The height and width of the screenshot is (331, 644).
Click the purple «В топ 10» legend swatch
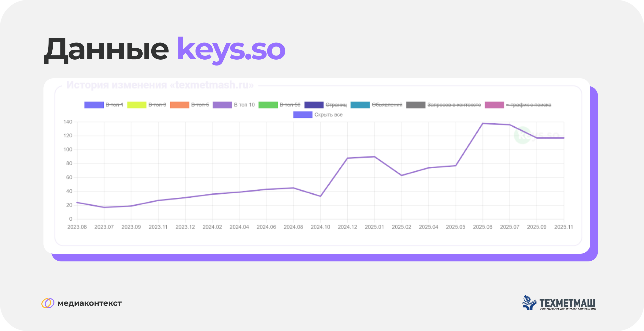tap(222, 104)
